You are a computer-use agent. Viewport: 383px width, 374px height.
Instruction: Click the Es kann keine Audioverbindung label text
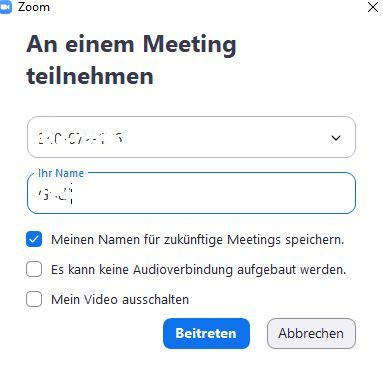coord(198,269)
